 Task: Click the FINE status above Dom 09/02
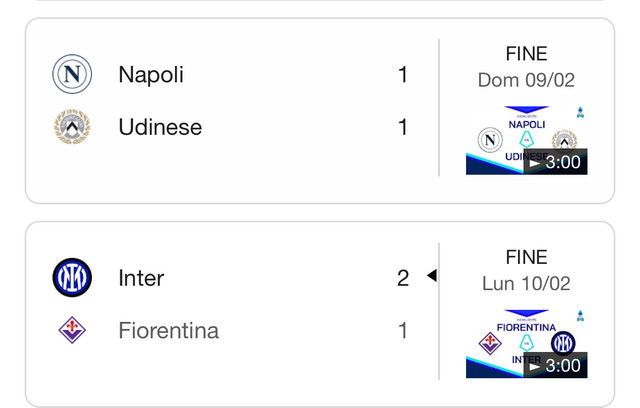click(x=527, y=53)
